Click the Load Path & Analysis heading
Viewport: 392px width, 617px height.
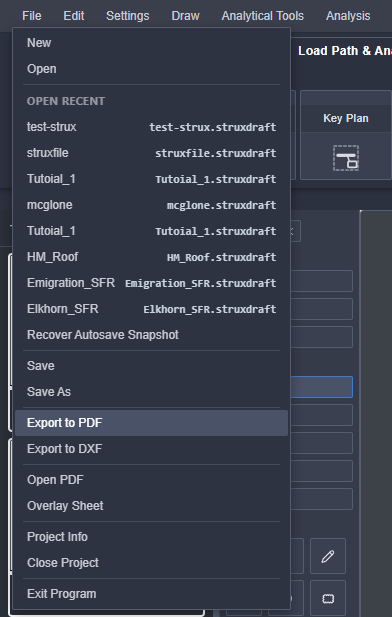[345, 51]
